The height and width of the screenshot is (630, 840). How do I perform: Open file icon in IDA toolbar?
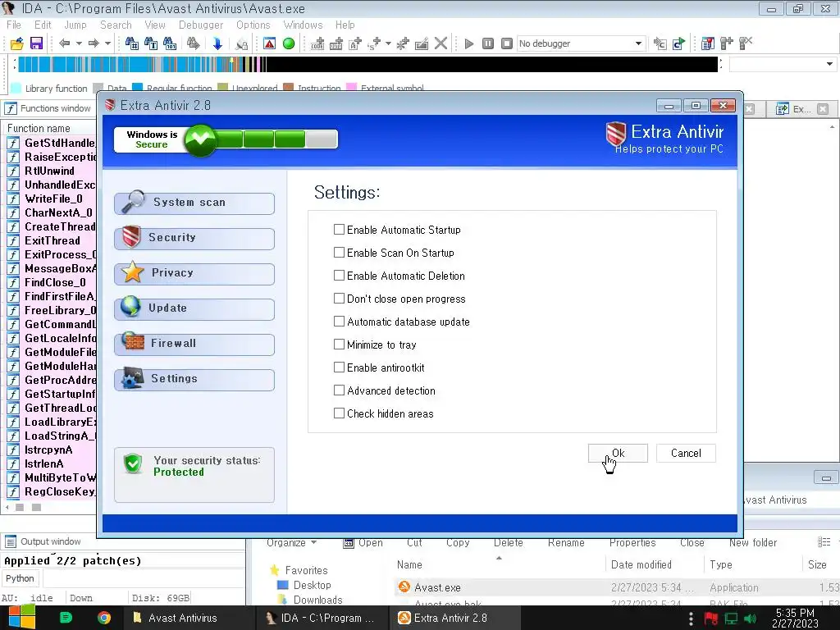[x=17, y=43]
